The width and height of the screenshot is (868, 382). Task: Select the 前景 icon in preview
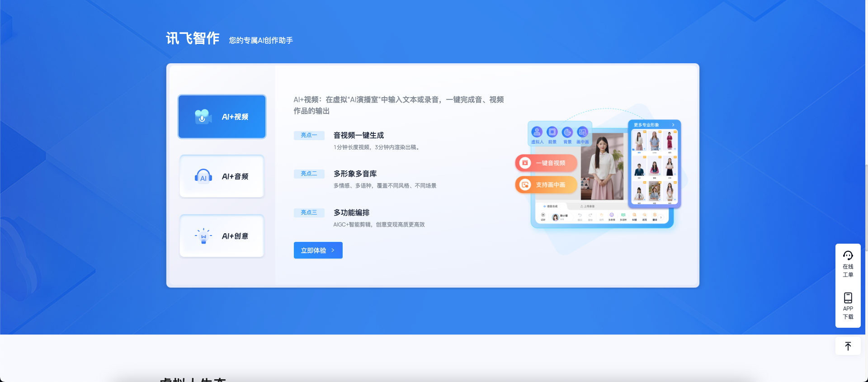coord(552,132)
